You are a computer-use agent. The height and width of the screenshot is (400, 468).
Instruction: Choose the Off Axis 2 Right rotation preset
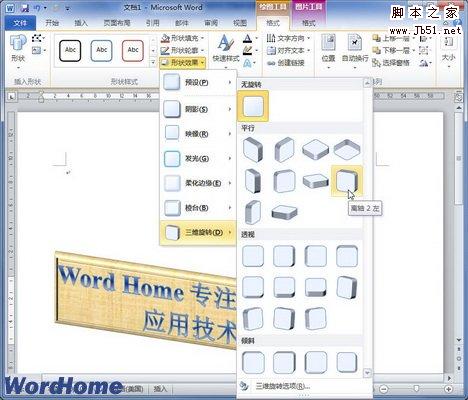[253, 212]
